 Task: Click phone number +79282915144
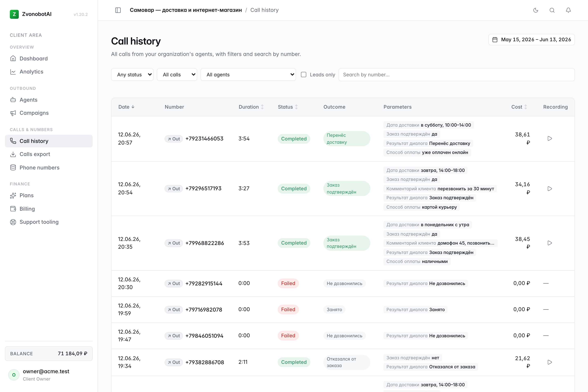tap(204, 284)
